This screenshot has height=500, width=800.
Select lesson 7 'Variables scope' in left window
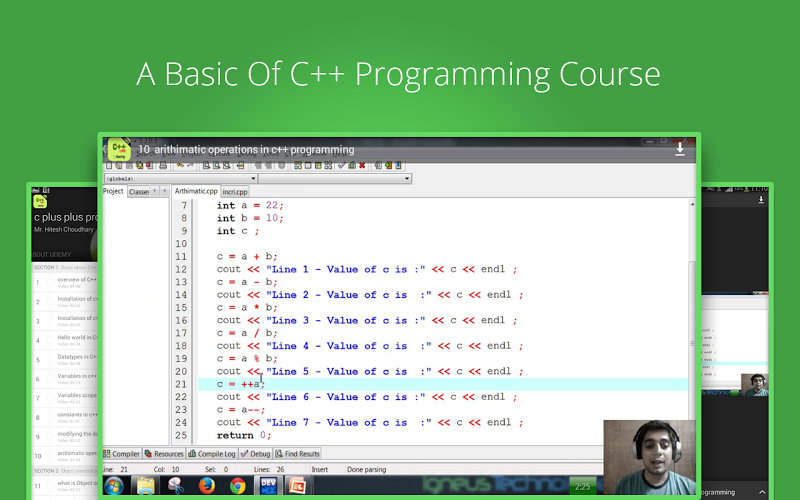[x=65, y=398]
